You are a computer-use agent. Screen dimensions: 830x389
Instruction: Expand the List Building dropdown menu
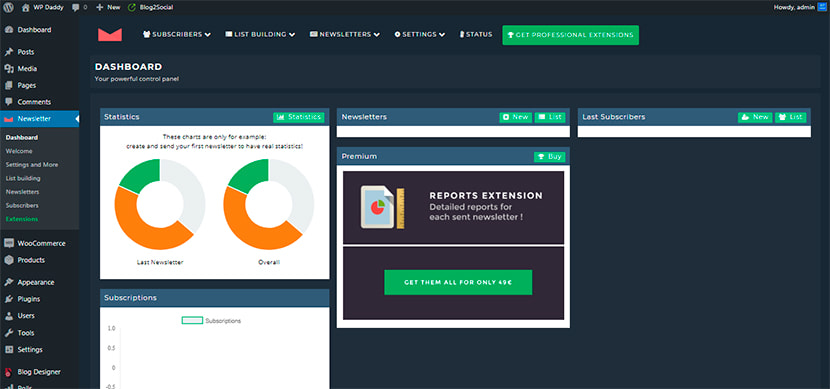(x=260, y=34)
